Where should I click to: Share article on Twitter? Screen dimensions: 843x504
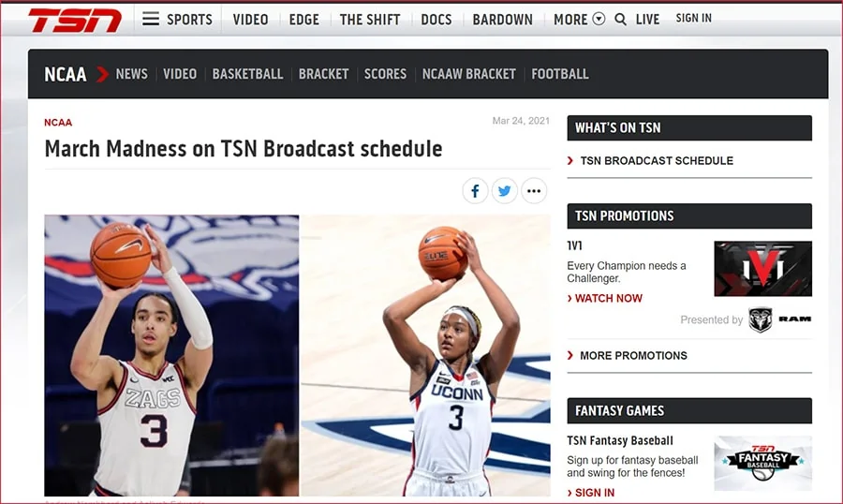pyautogui.click(x=504, y=191)
